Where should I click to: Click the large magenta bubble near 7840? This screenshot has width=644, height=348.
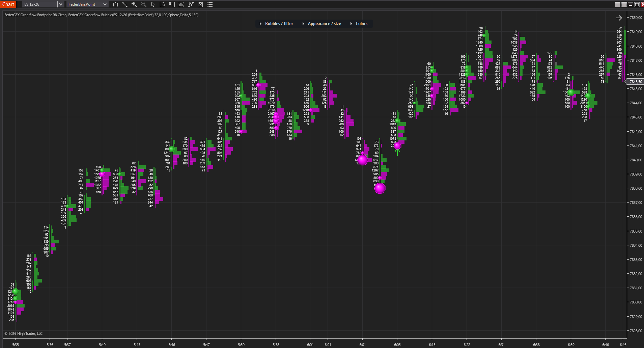[363, 160]
